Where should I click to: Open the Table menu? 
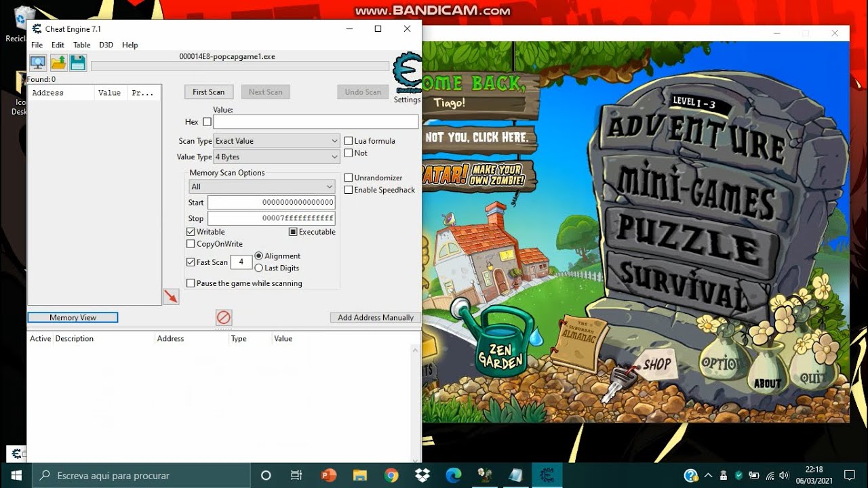[x=82, y=45]
